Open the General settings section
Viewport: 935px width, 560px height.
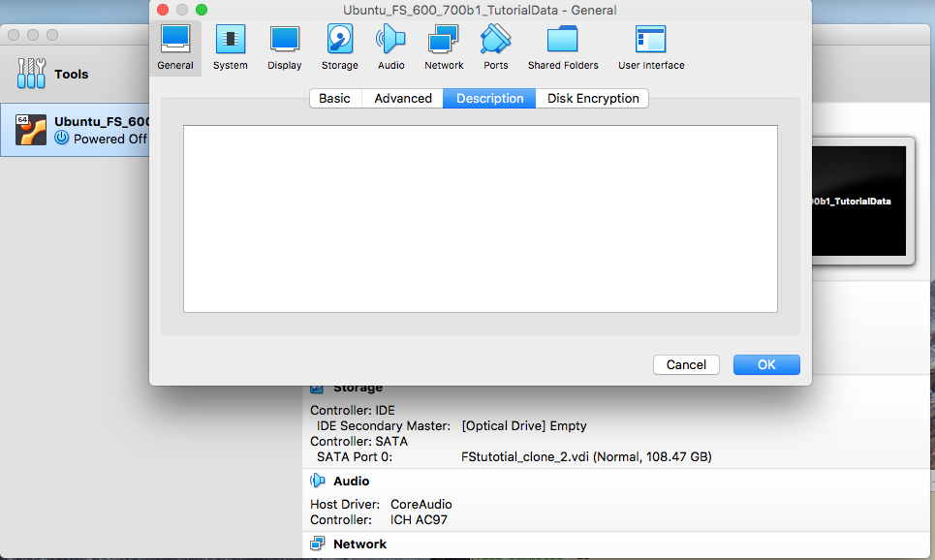[x=175, y=47]
